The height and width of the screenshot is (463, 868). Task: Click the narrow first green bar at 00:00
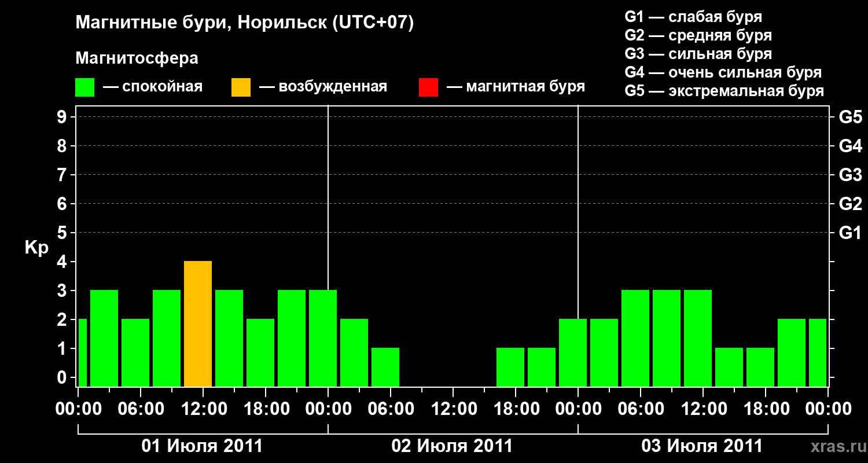point(82,352)
